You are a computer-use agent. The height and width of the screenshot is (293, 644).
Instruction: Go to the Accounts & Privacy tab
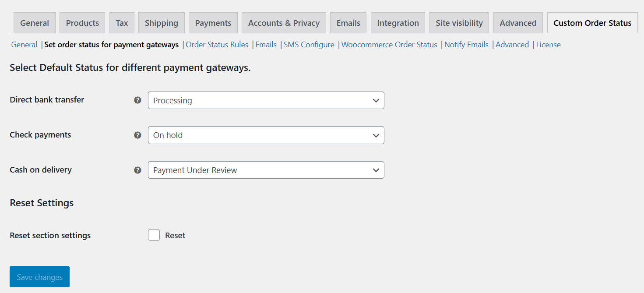(x=284, y=22)
